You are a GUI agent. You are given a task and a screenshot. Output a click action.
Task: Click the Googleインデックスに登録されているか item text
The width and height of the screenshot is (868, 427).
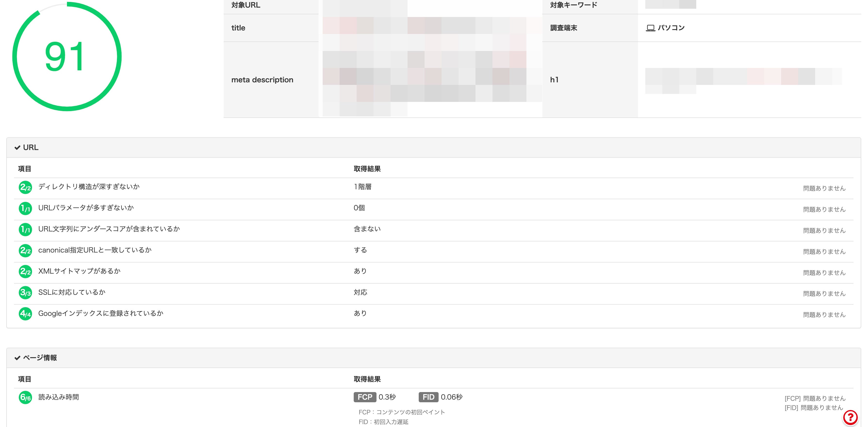coord(101,313)
